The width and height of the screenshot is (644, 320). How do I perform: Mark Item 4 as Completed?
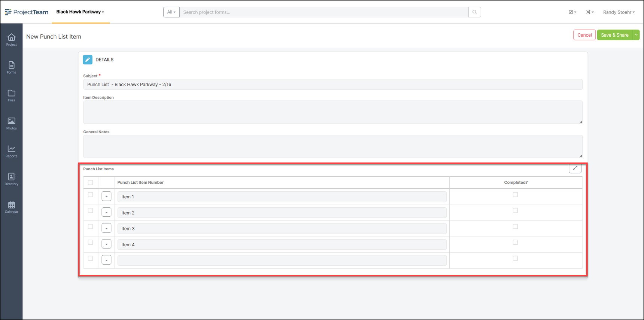point(515,242)
